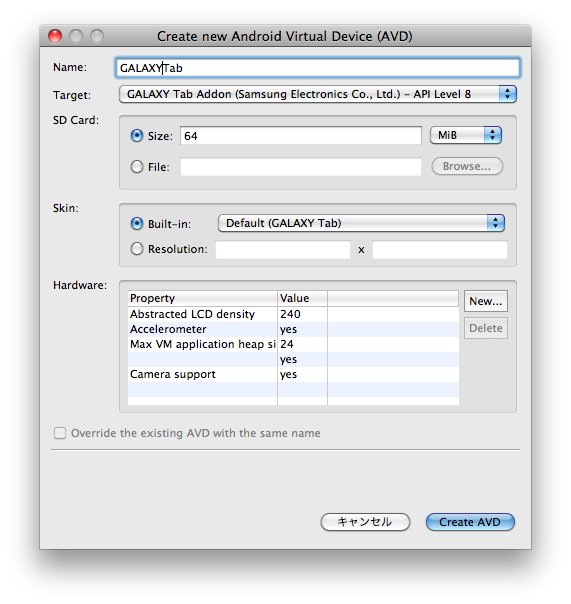The image size is (571, 604).
Task: Click the Delete hardware button
Action: 485,328
